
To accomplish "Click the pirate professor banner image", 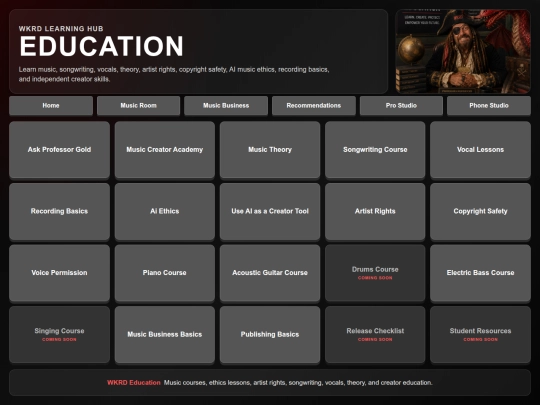I will pyautogui.click(x=463, y=51).
